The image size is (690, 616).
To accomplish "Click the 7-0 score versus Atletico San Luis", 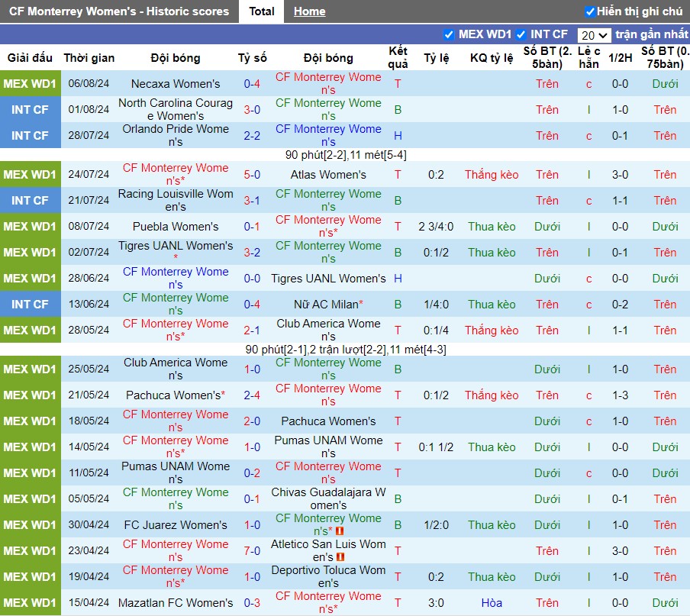I will pyautogui.click(x=252, y=551).
